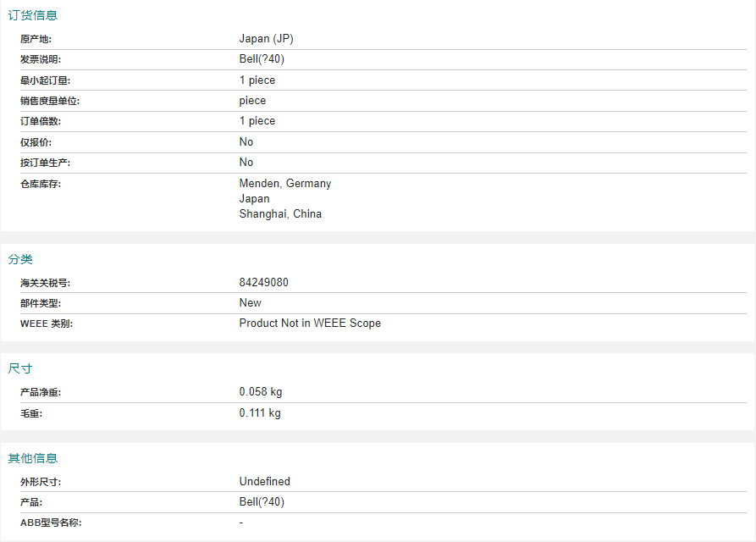Select customs tariff number 84249080
Screen dimensions: 756x542
click(x=264, y=282)
